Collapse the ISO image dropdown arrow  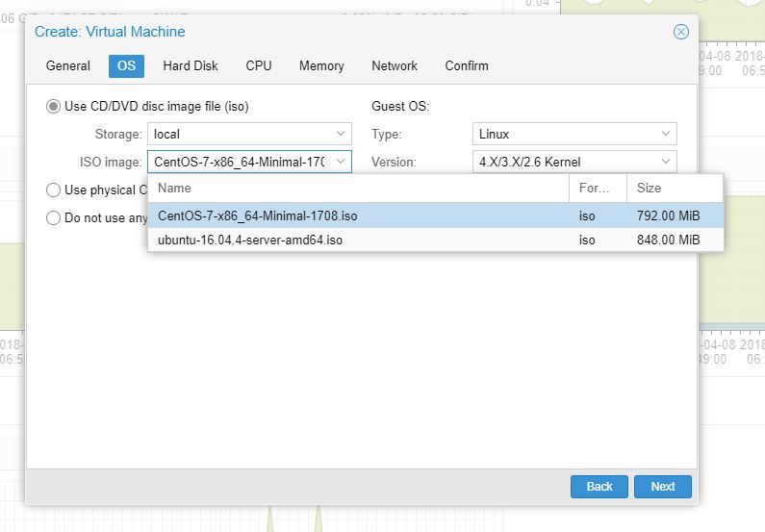[x=341, y=162]
